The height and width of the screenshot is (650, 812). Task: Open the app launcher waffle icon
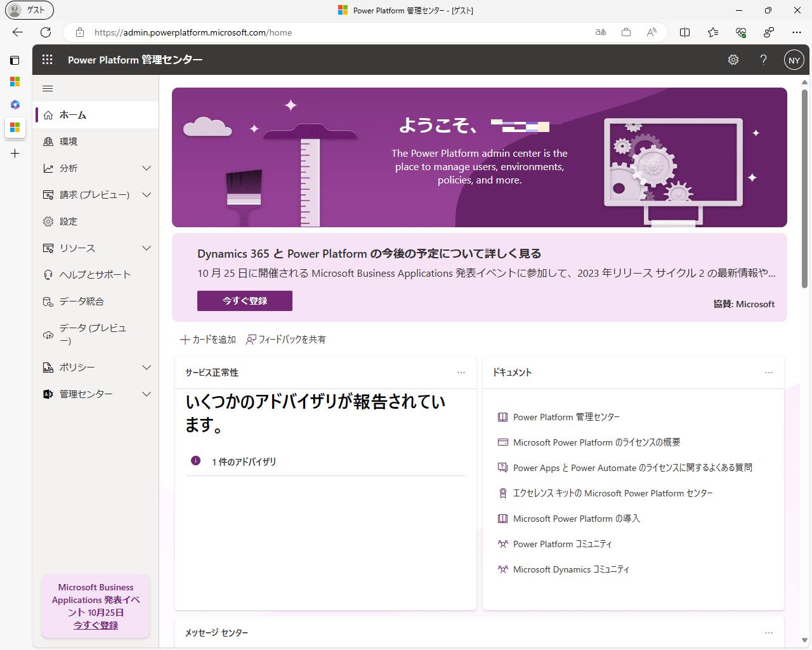(48, 60)
